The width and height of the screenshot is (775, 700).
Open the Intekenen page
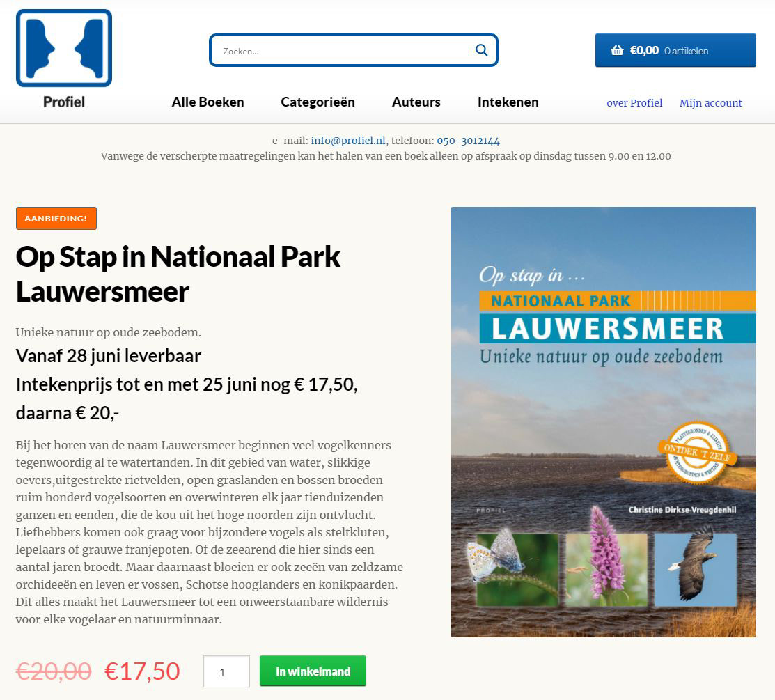(508, 102)
